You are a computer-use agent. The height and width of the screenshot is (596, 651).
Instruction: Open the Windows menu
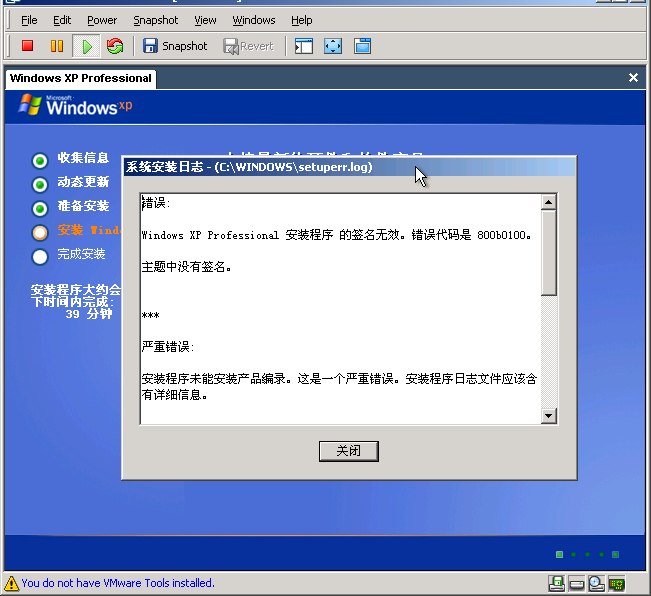coord(254,20)
